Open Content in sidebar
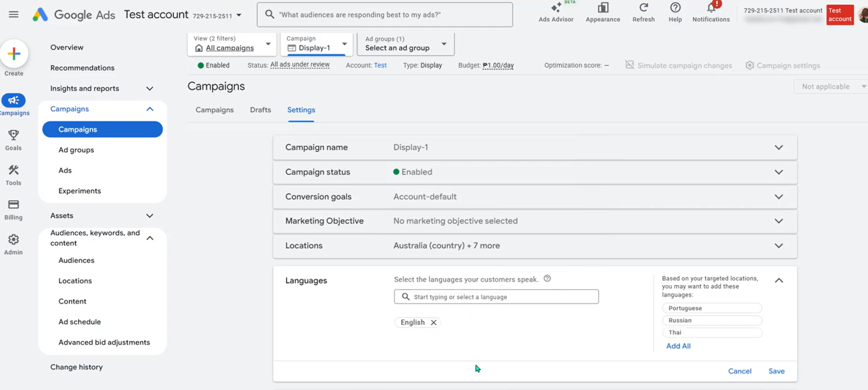The image size is (868, 390). (72, 301)
